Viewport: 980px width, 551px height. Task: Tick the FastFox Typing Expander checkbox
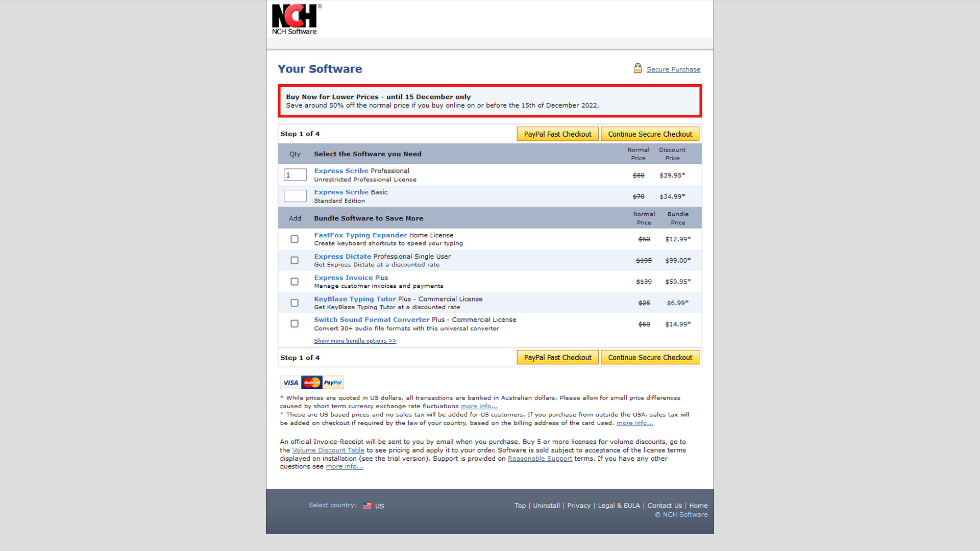[295, 239]
